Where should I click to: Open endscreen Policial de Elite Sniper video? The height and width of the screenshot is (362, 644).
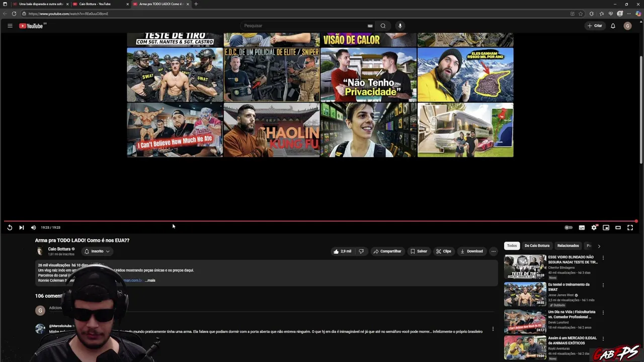point(272,75)
